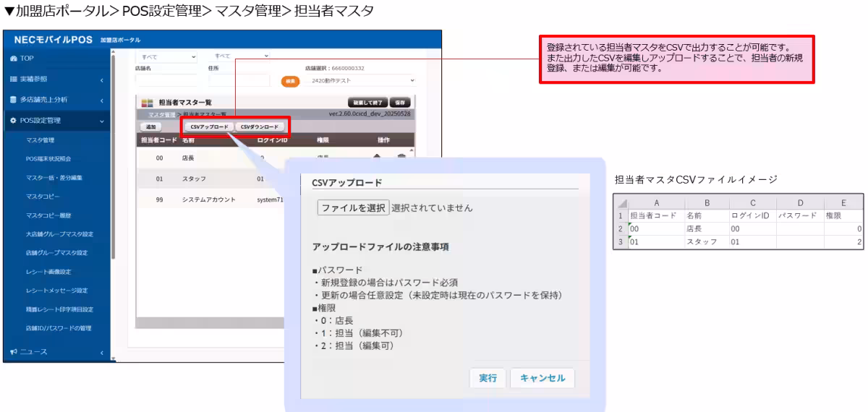Open POS端末状況照会 menu item

tap(48, 158)
